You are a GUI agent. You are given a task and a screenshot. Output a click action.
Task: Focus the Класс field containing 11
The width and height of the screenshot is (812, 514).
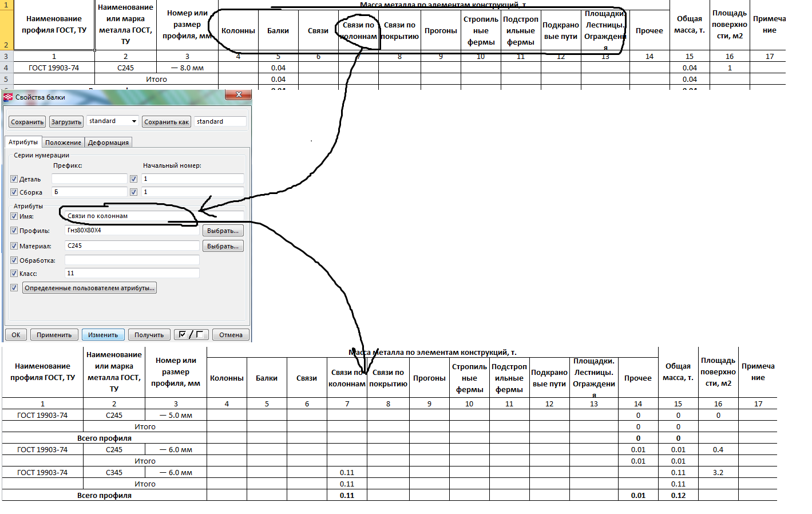click(x=132, y=273)
